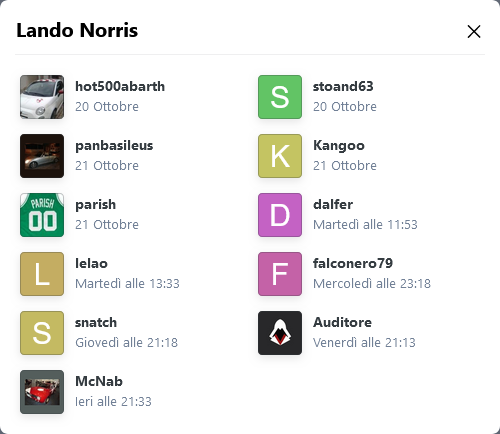
Task: Go to the Auditore profile name
Action: click(342, 322)
